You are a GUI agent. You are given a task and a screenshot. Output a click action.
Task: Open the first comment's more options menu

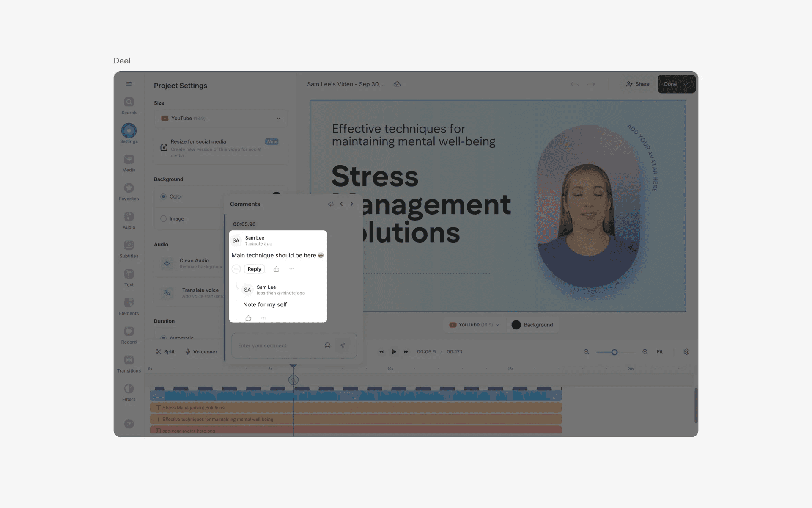coord(291,269)
